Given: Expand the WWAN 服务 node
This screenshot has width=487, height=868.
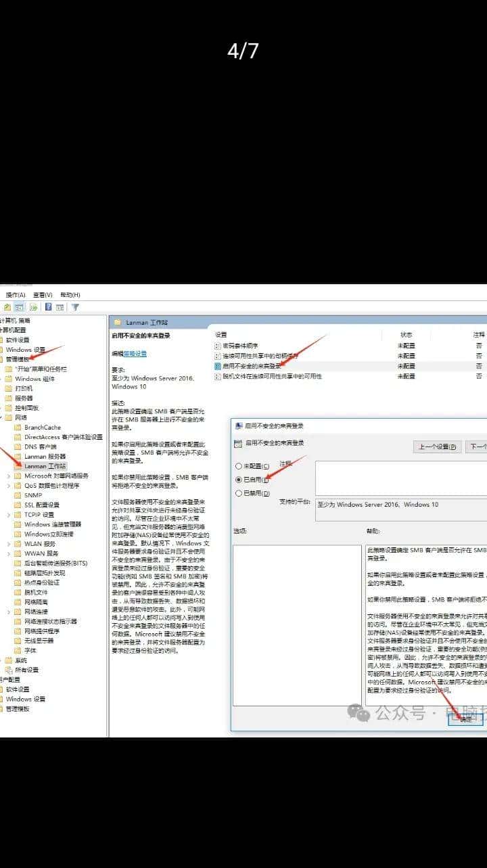Looking at the screenshot, I should click(x=9, y=553).
